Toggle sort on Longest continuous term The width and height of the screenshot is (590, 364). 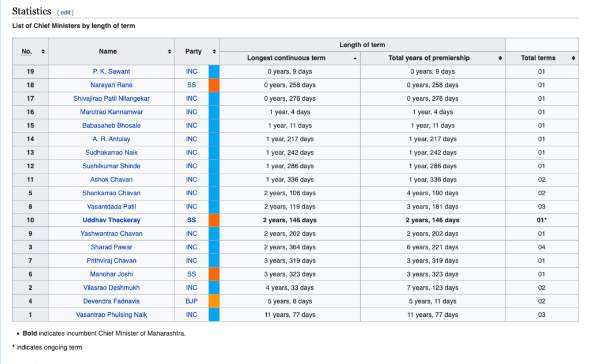pyautogui.click(x=354, y=58)
